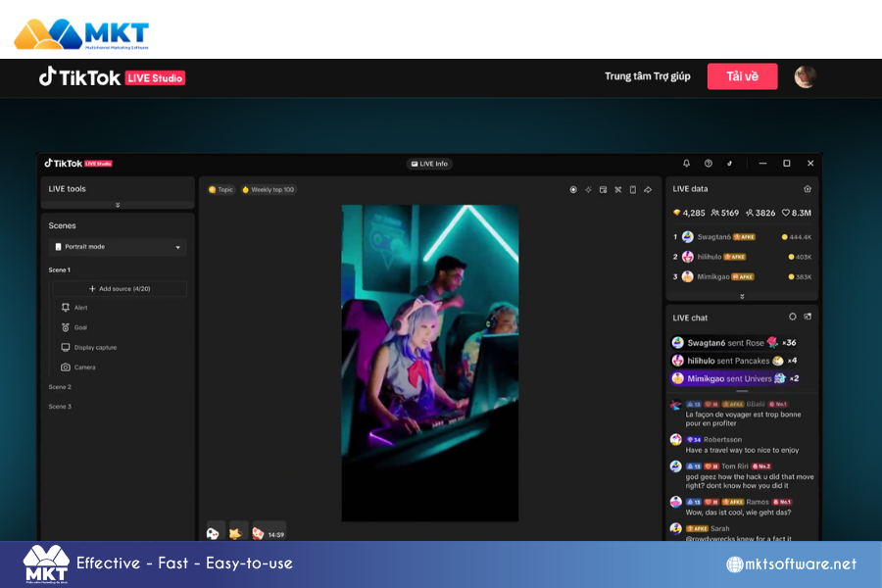Click the live video preview
The width and height of the screenshot is (882, 588).
(430, 363)
